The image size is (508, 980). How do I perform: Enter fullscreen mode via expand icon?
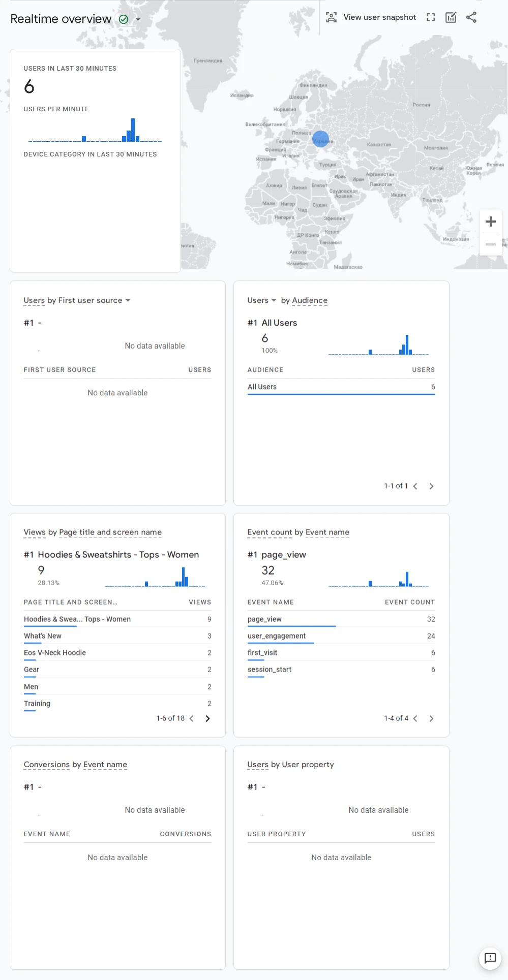pos(431,17)
